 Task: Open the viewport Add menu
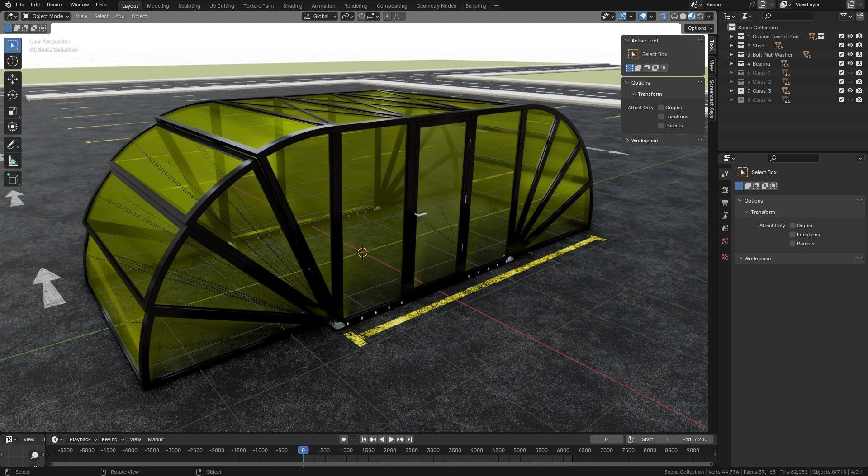coord(120,16)
